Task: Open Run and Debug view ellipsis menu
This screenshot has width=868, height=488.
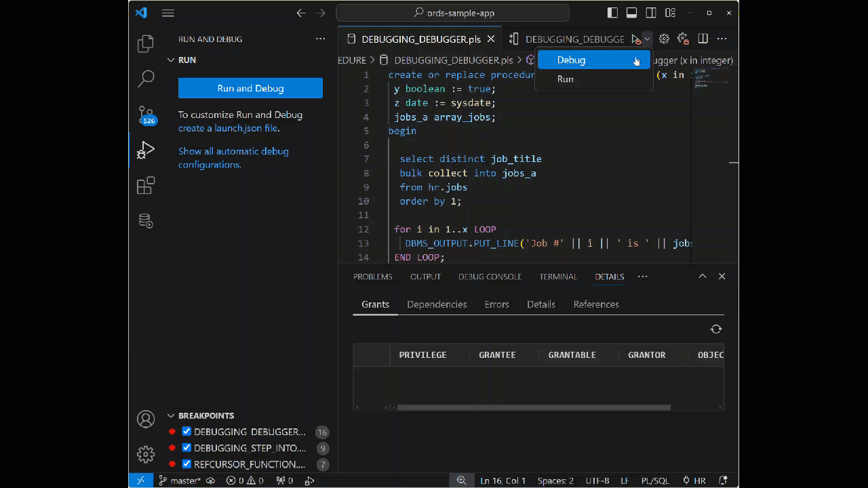Action: tap(321, 39)
